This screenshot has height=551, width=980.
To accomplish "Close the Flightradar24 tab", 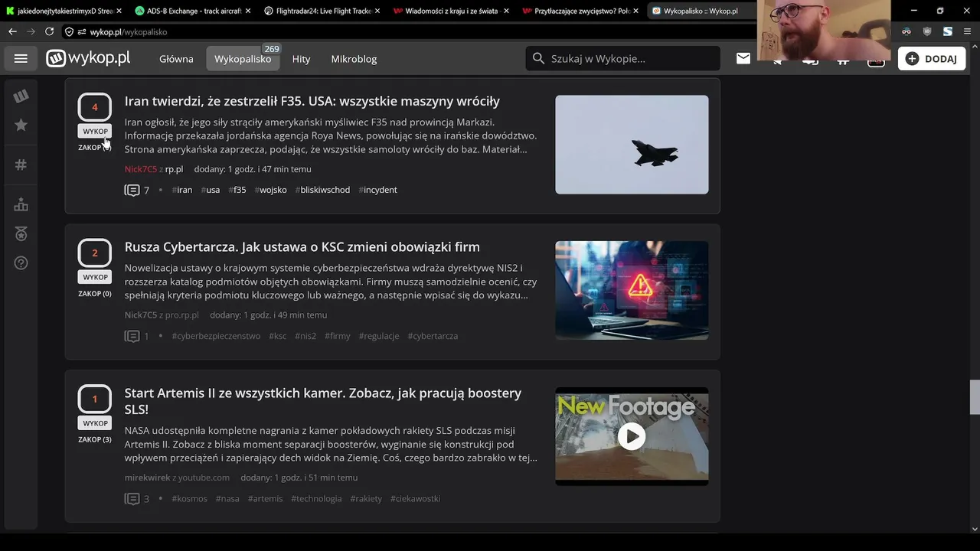I will [x=377, y=11].
